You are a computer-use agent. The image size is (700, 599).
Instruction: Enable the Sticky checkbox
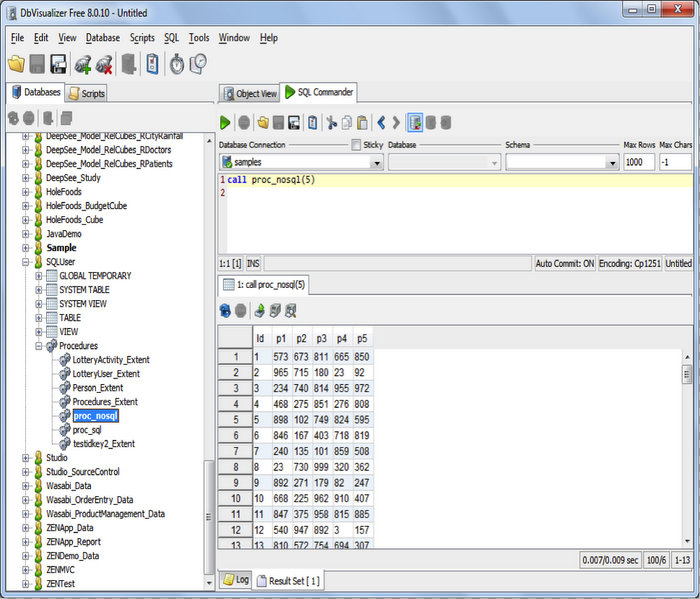pyautogui.click(x=356, y=145)
